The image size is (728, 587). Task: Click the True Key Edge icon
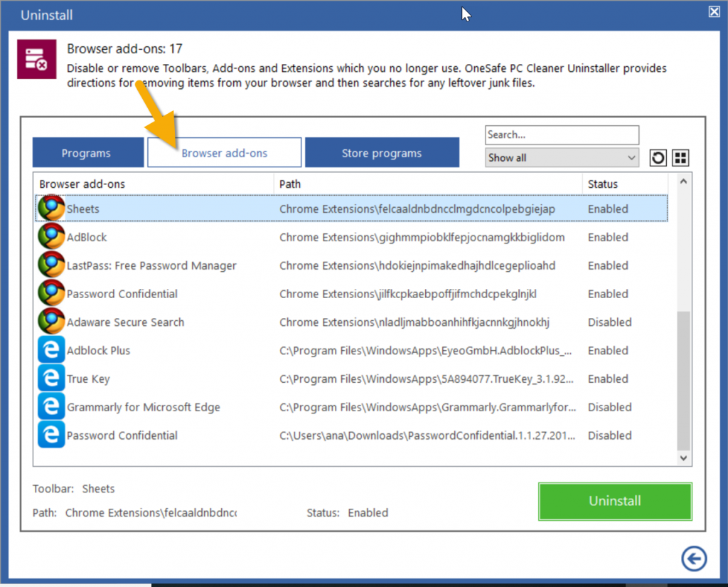50,378
